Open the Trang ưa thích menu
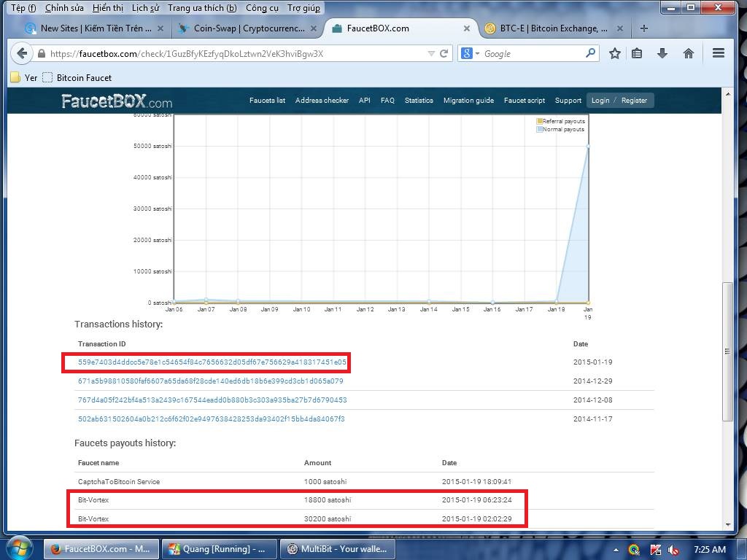747x560 pixels. (202, 8)
